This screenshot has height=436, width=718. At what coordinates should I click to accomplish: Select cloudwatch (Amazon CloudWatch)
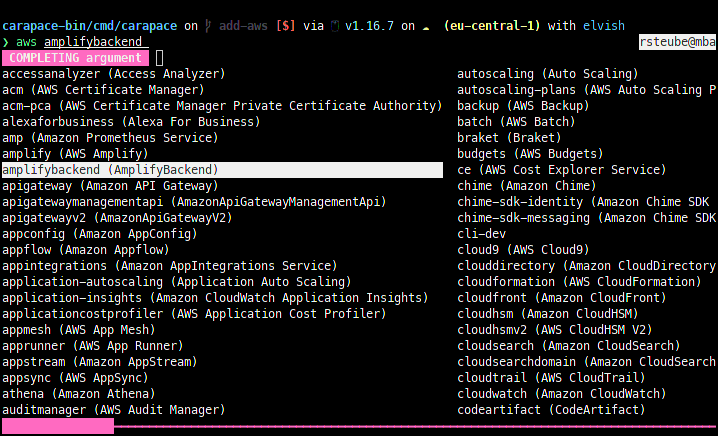pos(561,394)
